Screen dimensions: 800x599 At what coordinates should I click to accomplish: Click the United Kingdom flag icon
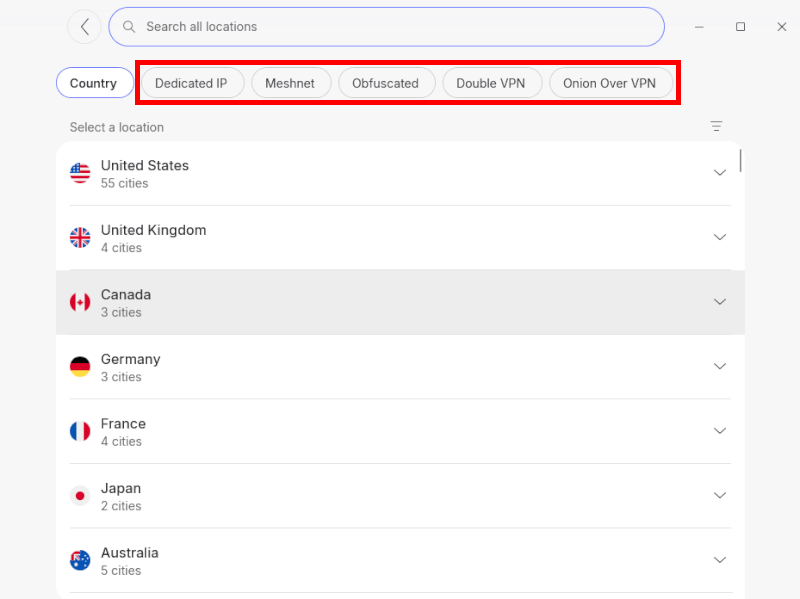coord(80,237)
